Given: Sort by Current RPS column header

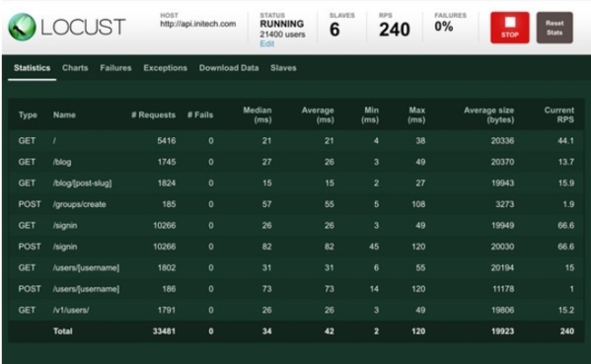Looking at the screenshot, I should tap(559, 115).
